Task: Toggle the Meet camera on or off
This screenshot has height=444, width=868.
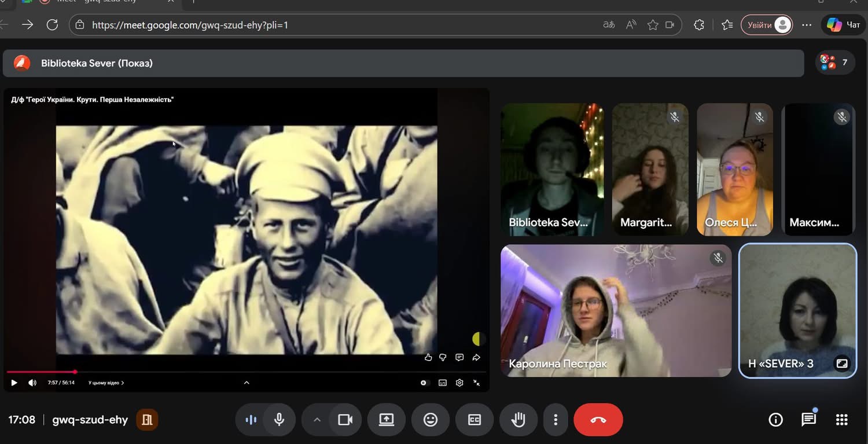Action: click(x=345, y=420)
